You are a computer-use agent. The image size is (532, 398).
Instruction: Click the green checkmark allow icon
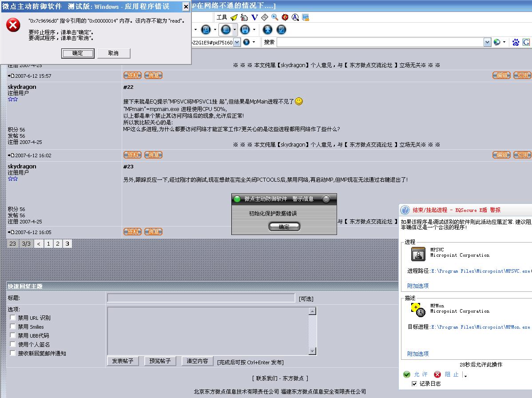(406, 374)
